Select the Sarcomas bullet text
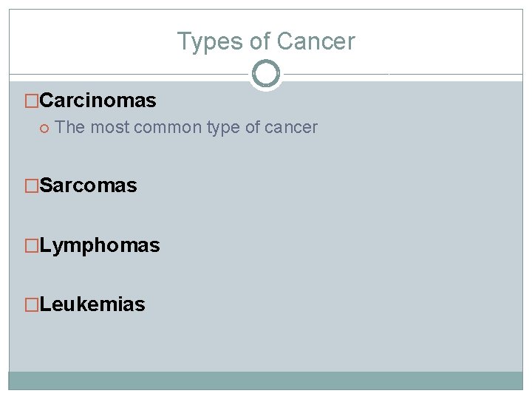Screen dimensions: 532x399 [x=88, y=185]
